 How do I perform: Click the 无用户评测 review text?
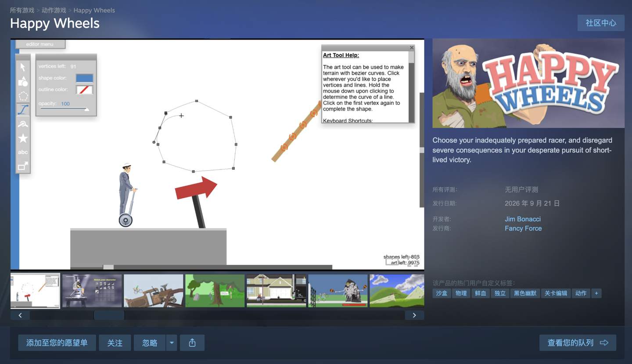click(521, 189)
